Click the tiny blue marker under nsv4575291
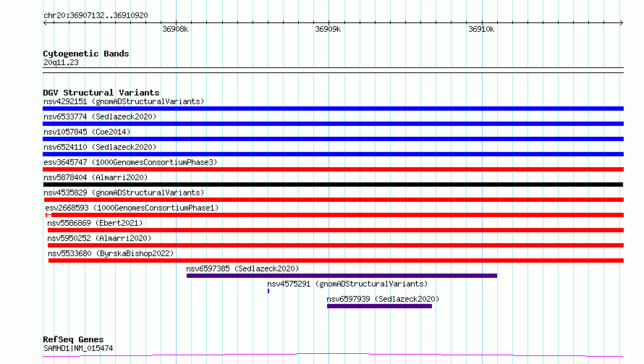 (x=268, y=291)
